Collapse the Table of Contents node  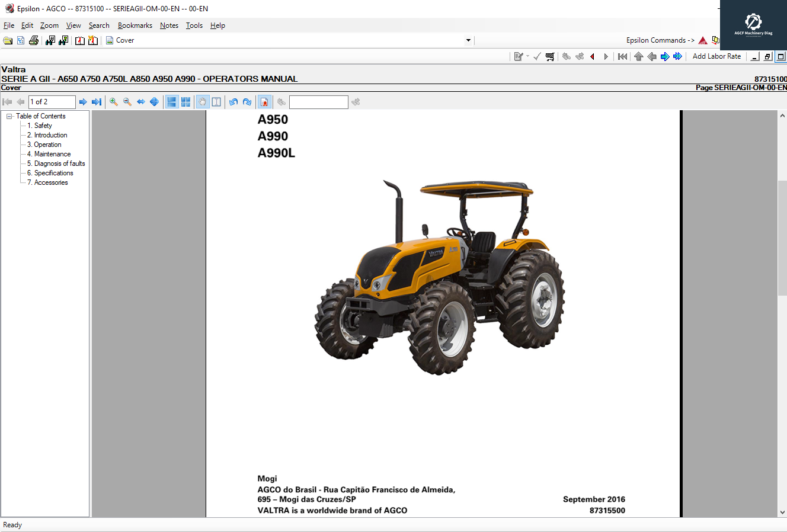click(x=8, y=116)
